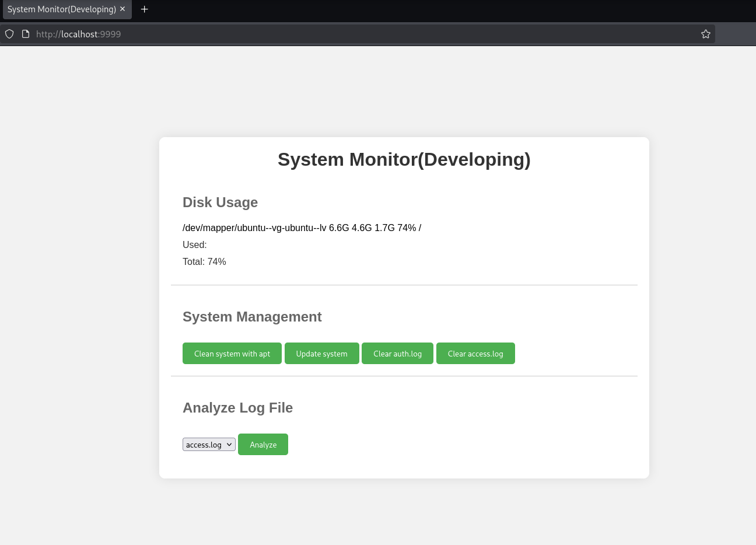The image size is (756, 545).
Task: Click 'Clear access.log' button
Action: pos(475,353)
